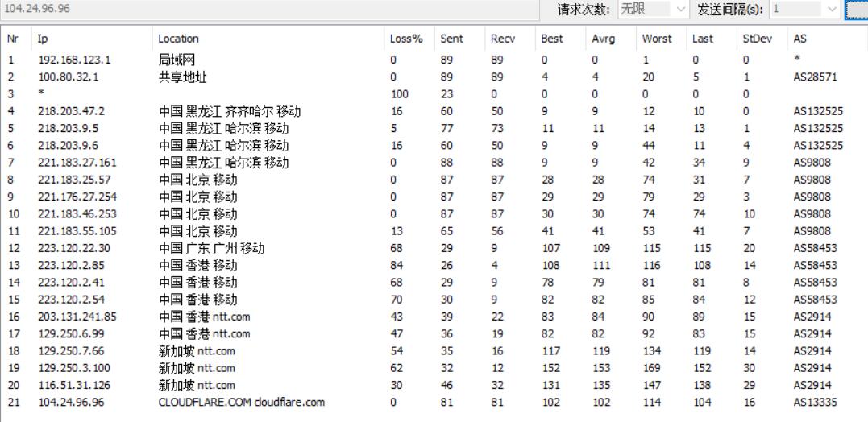Sort hops by the Loss% header
The height and width of the screenshot is (422, 868).
coord(406,39)
